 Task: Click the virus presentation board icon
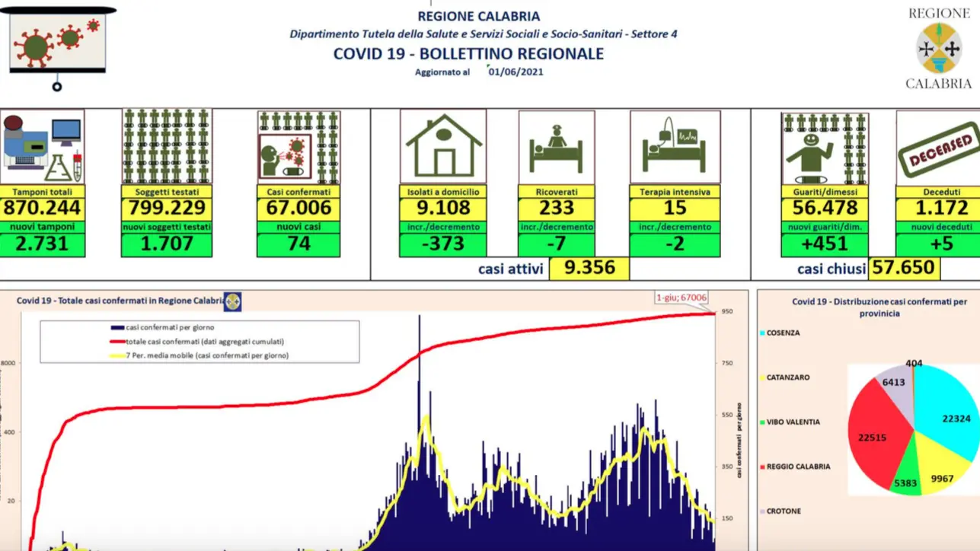click(59, 43)
